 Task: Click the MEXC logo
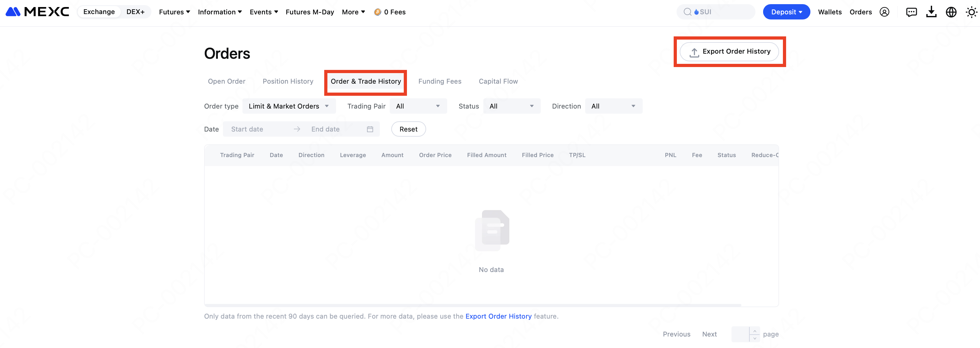click(37, 12)
